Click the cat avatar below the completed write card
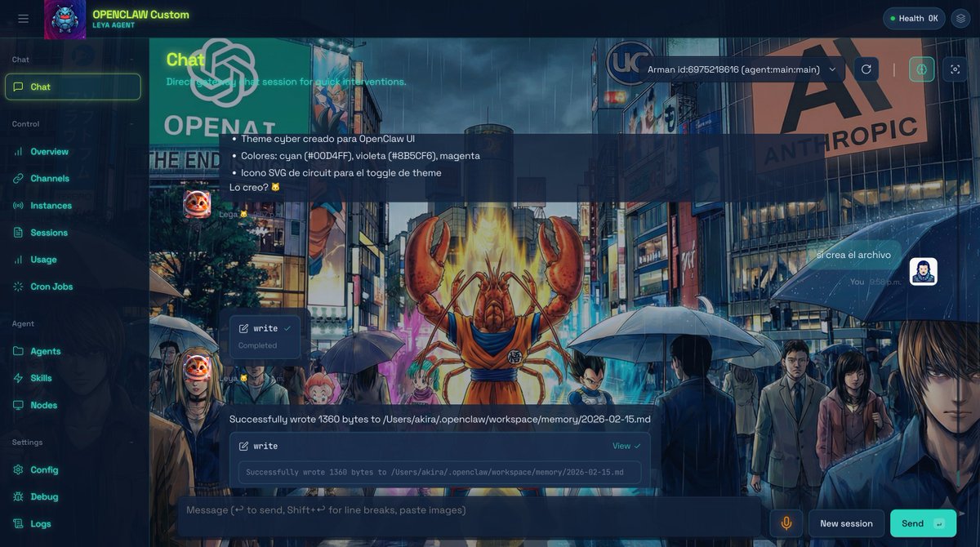This screenshot has width=980, height=547. pyautogui.click(x=197, y=367)
